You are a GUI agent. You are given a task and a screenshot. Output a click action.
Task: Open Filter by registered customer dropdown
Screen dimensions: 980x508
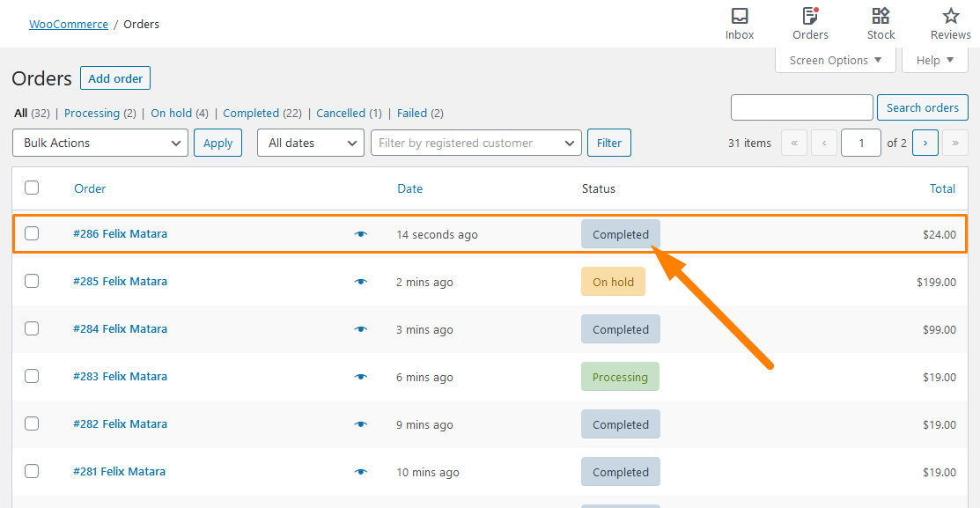(476, 144)
